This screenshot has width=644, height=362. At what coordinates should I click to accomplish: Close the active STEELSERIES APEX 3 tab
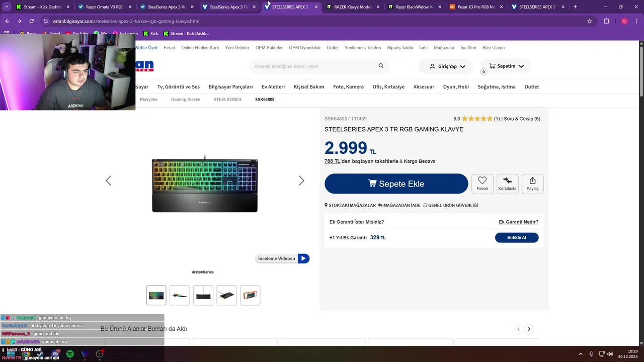tap(316, 7)
